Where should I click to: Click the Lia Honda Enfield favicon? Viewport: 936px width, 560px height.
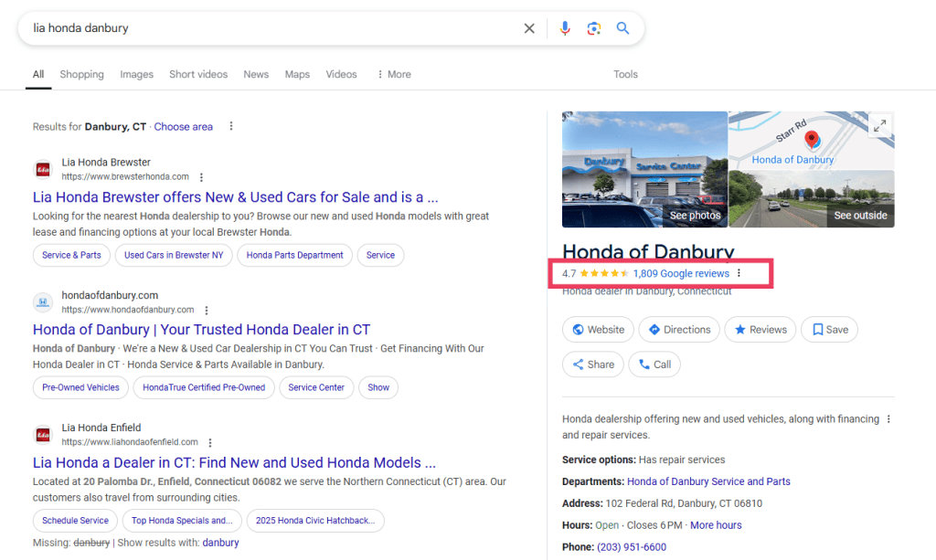pos(43,435)
